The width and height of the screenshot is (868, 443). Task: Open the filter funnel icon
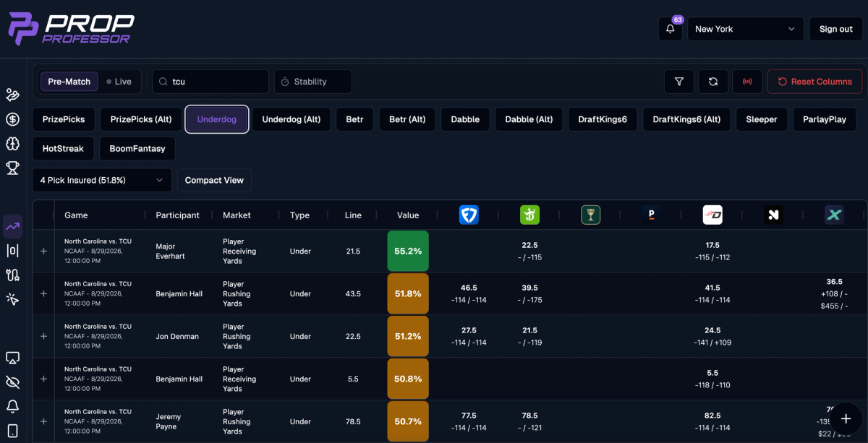click(679, 82)
